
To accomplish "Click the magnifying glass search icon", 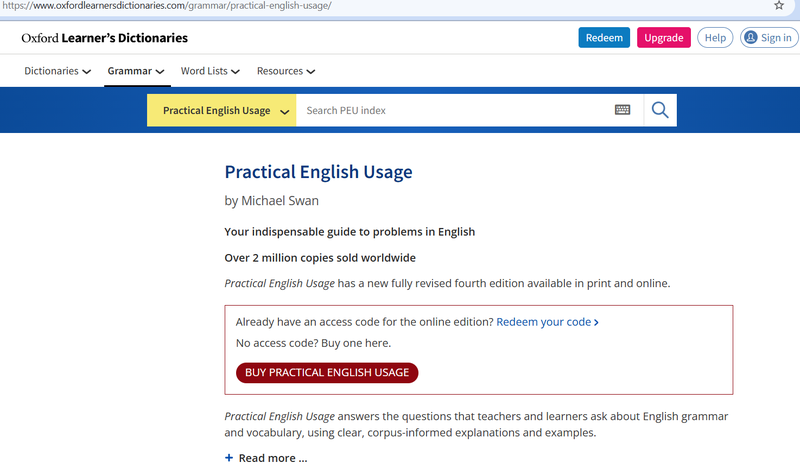I will [660, 110].
